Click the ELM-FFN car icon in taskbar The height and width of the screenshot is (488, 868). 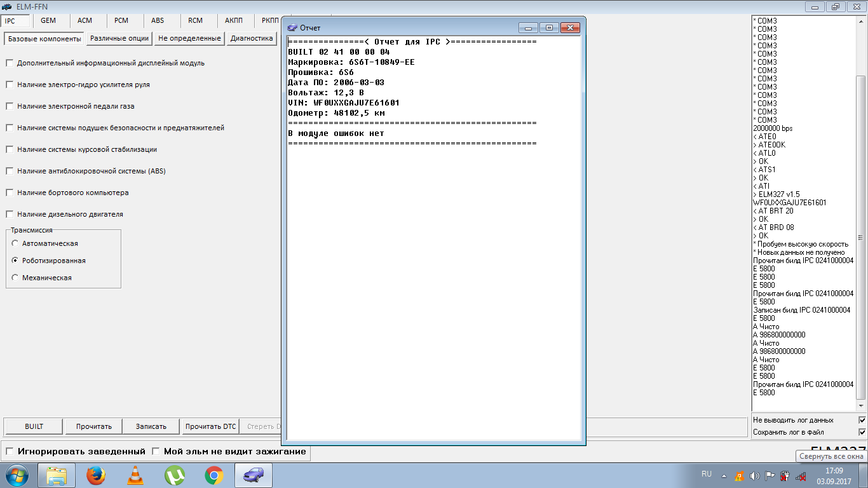tap(254, 475)
